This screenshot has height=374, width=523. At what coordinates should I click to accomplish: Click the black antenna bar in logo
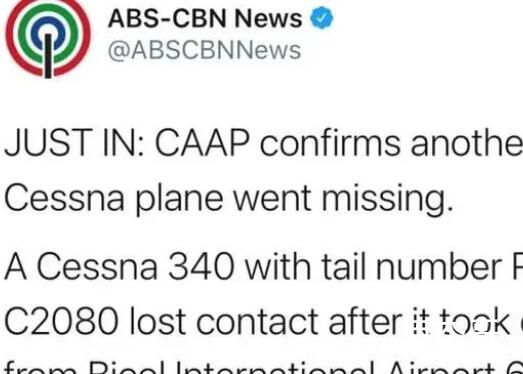48,56
